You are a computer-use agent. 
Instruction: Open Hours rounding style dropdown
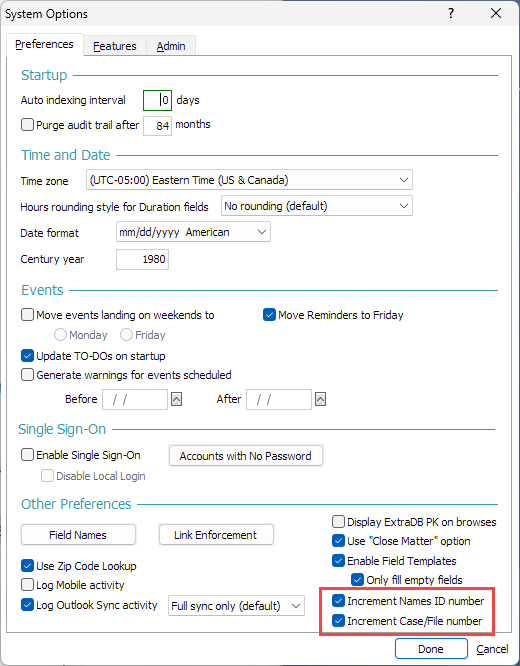coord(317,206)
